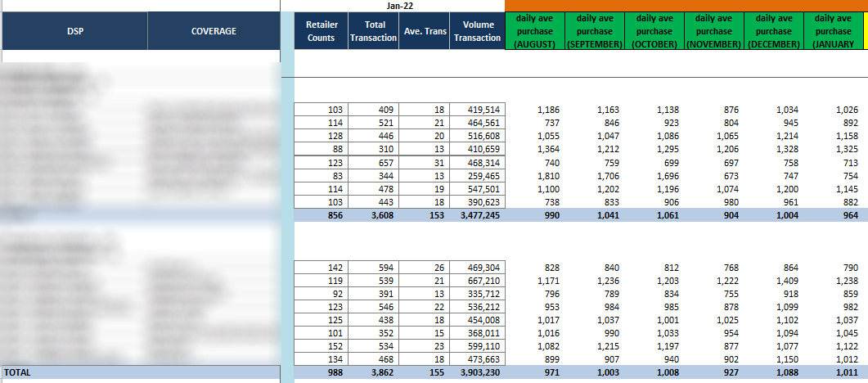
Task: Click volume transaction cell 536,212
Action: coord(477,307)
